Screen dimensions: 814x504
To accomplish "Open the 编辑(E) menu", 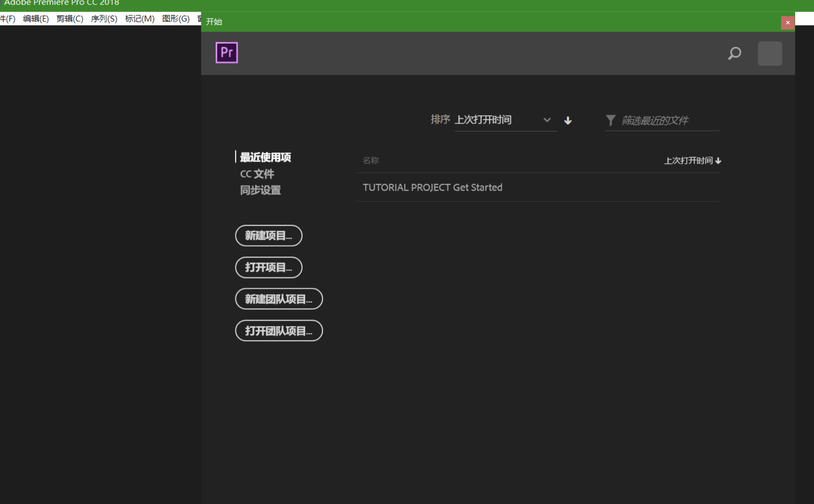I will click(36, 19).
